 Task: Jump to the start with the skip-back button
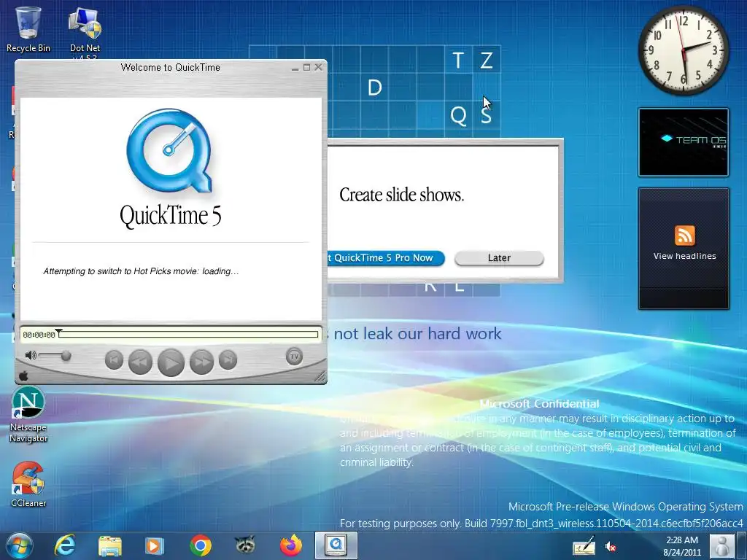(114, 359)
